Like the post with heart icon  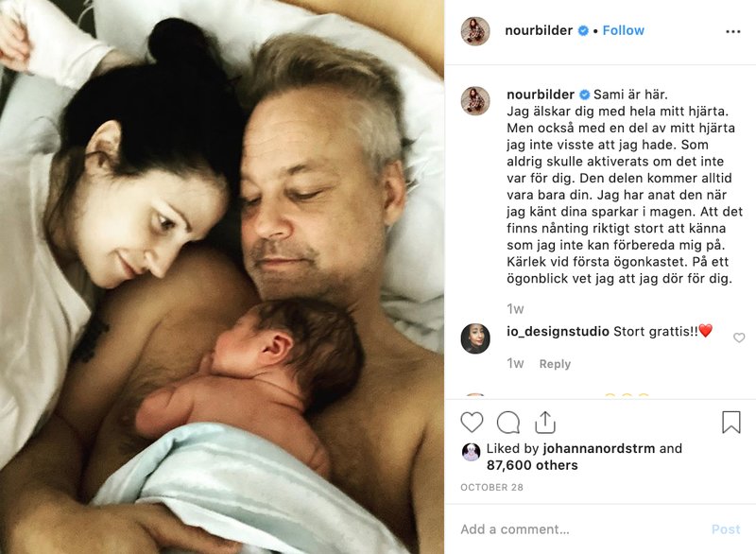[472, 423]
